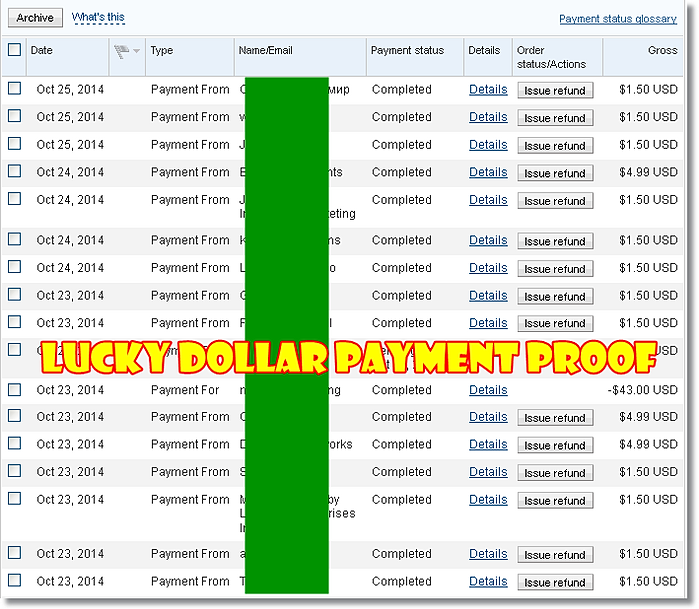View Details of the -$43.00 USD payment
The image size is (699, 609).
[x=488, y=390]
